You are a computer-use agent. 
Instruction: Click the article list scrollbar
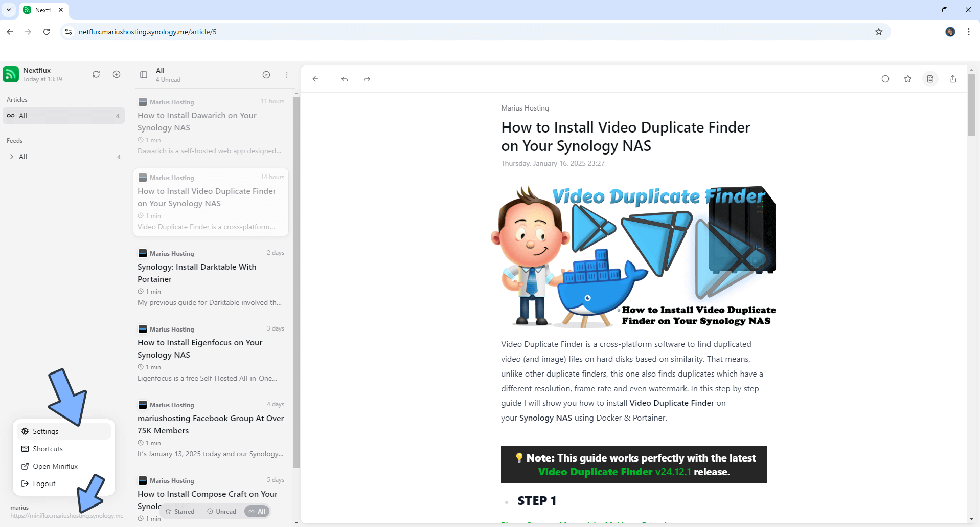[297, 281]
